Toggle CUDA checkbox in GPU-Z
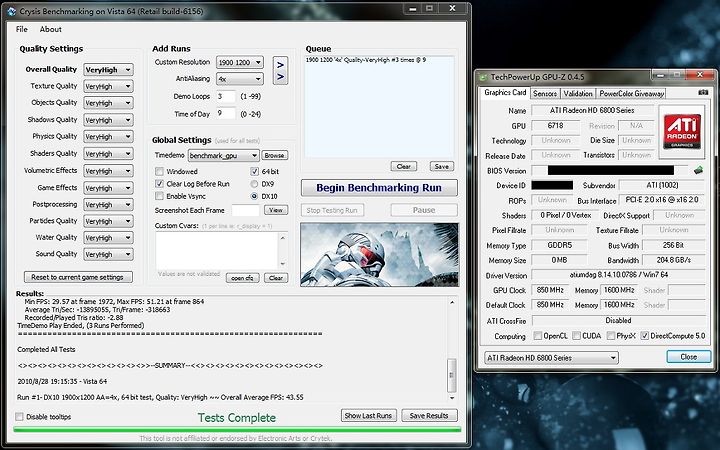The width and height of the screenshot is (720, 450). pyautogui.click(x=577, y=336)
